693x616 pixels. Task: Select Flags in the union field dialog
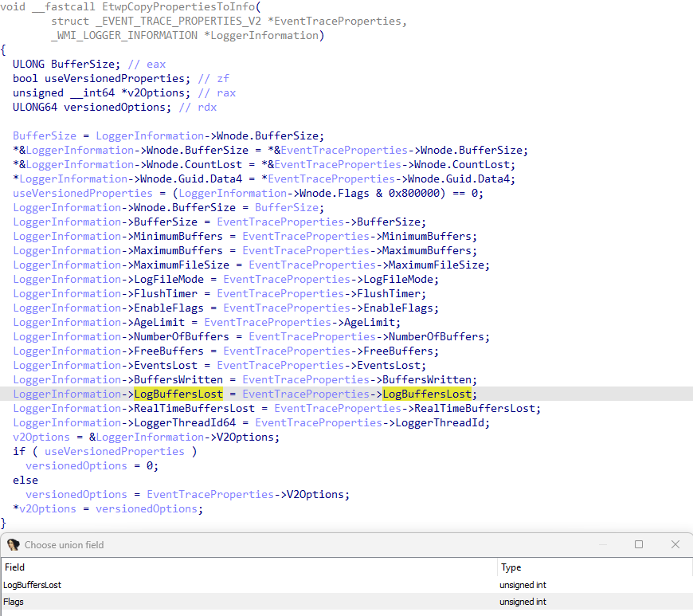click(14, 602)
